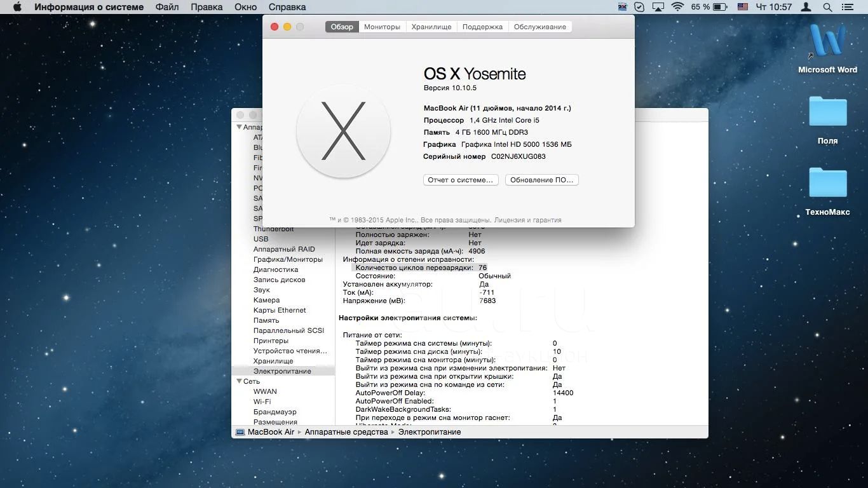Click the Полная емкость заряда row

pos(420,251)
